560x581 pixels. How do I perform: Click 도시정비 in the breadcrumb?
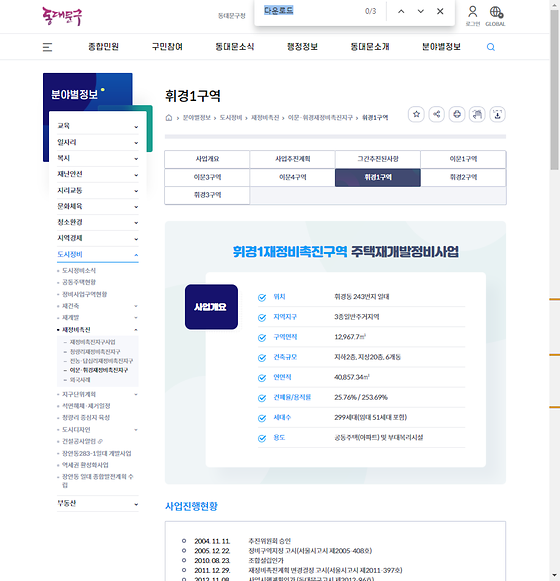tap(231, 118)
